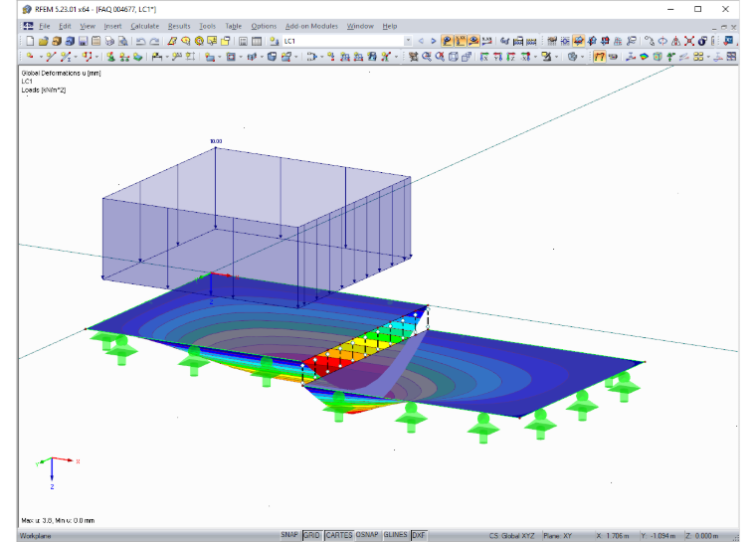
Task: Open the Window menu
Action: tap(360, 26)
